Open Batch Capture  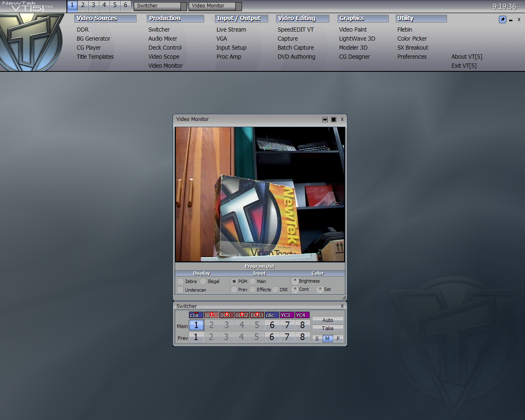[296, 48]
